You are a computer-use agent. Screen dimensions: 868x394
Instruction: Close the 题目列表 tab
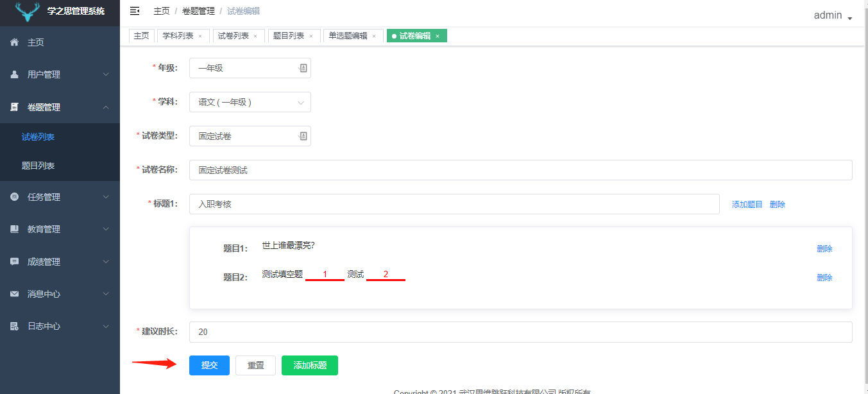point(311,37)
